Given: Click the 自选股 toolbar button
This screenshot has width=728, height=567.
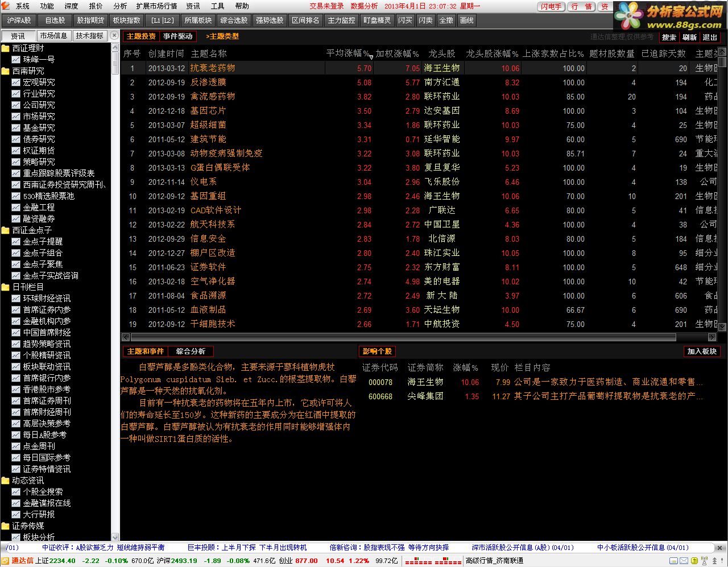Looking at the screenshot, I should (x=56, y=20).
